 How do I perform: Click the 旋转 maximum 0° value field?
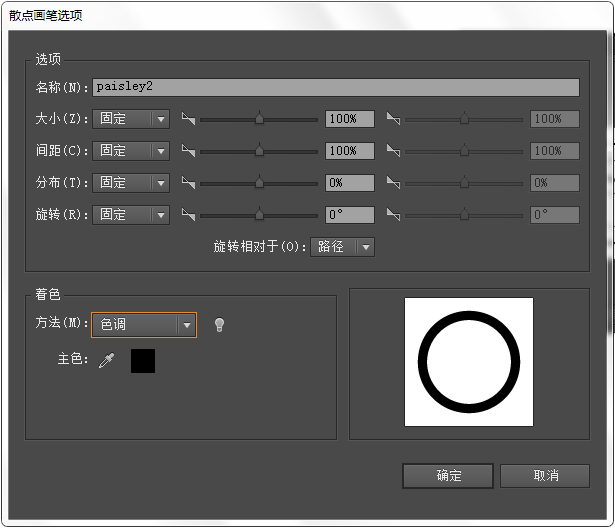click(x=555, y=215)
